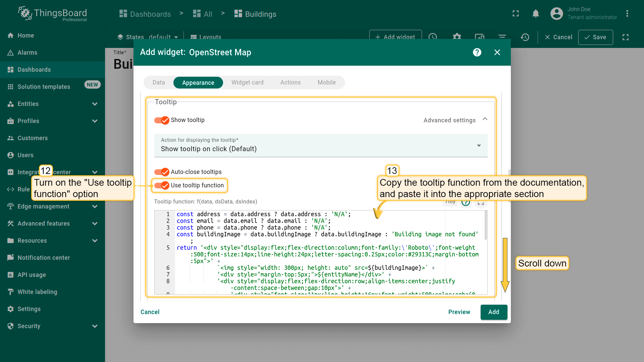
Task: Click the Preview button
Action: pos(459,312)
